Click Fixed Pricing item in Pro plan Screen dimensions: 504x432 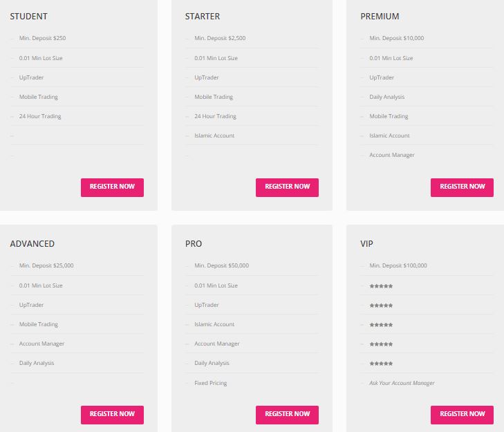pyautogui.click(x=211, y=383)
